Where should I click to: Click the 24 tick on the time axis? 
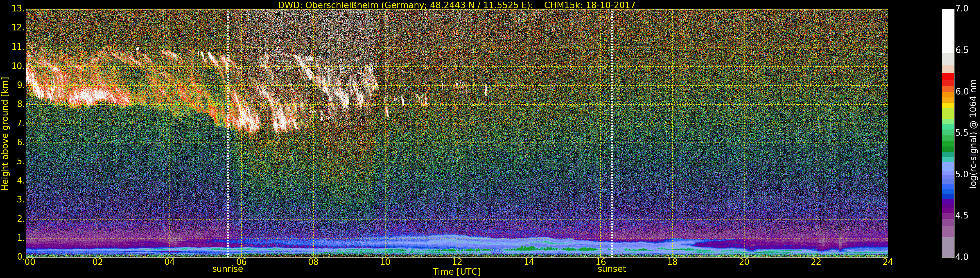888,262
